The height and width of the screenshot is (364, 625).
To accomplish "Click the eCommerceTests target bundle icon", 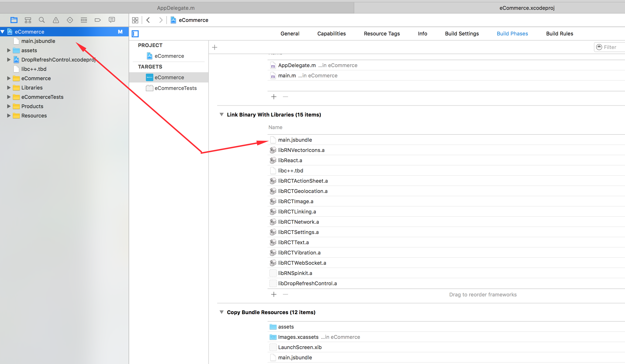I will (x=149, y=88).
